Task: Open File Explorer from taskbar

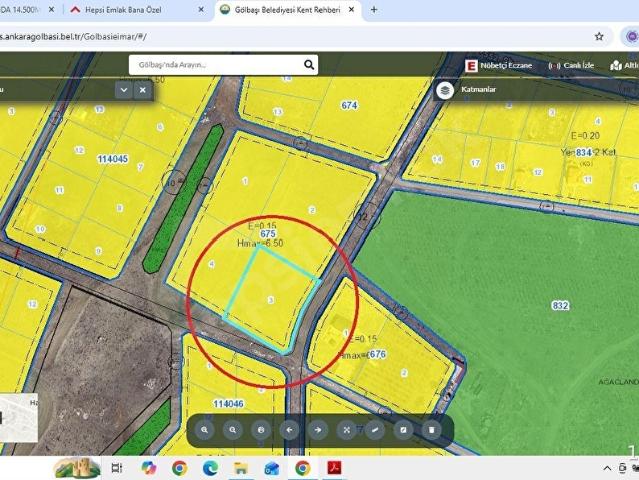Action: (x=241, y=468)
